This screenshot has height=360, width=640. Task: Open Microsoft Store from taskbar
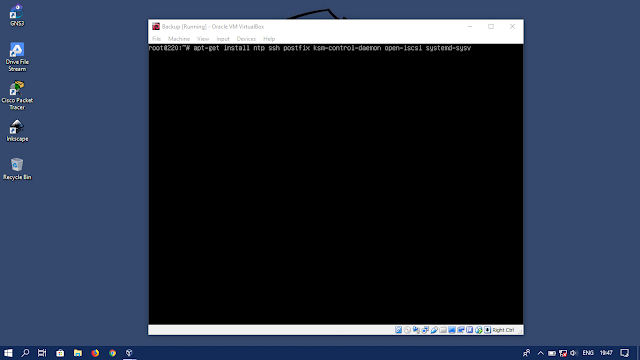60,353
